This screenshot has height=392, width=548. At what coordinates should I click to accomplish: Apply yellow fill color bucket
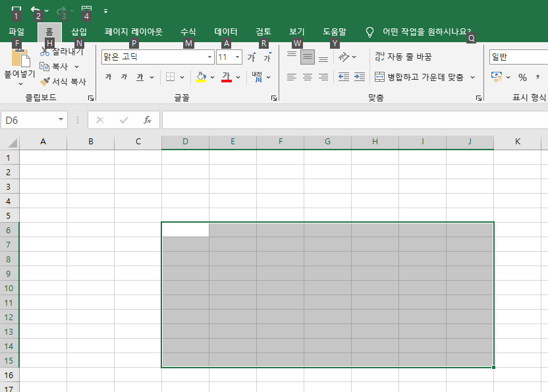tap(201, 77)
